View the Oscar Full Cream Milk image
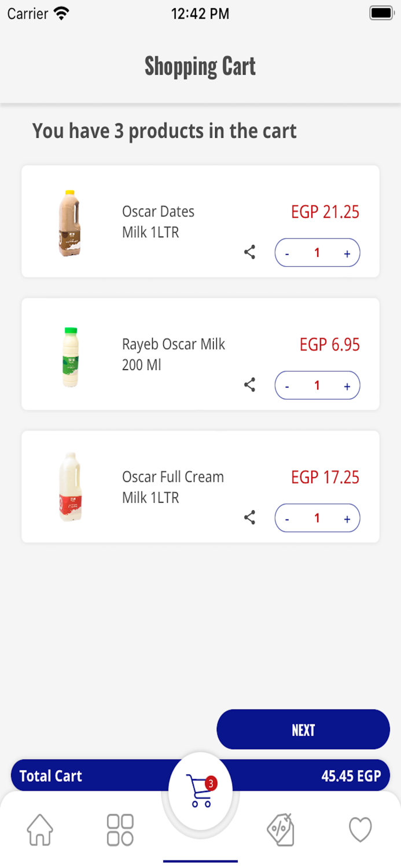The height and width of the screenshot is (868, 401). pos(71,487)
